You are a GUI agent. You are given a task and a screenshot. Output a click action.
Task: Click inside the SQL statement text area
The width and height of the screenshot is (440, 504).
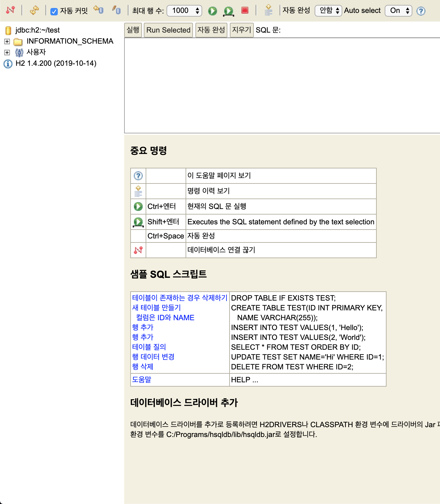(282, 85)
